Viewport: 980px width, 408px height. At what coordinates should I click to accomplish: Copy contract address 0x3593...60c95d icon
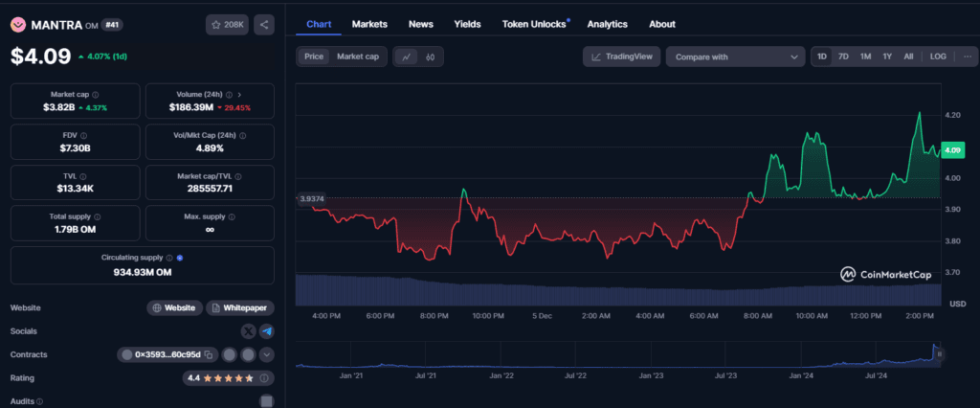point(209,354)
